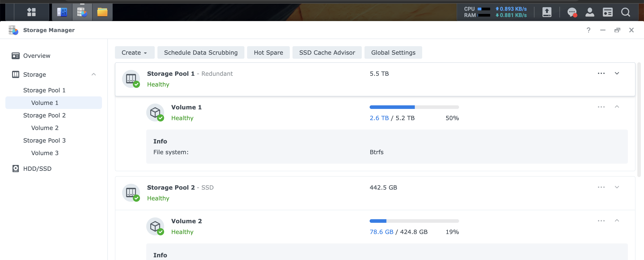Collapse Volume 1 details chevron
644x260 pixels.
tap(617, 107)
